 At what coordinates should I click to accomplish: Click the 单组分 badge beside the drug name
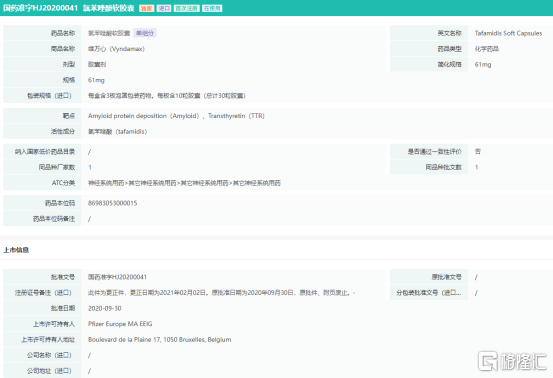(145, 33)
